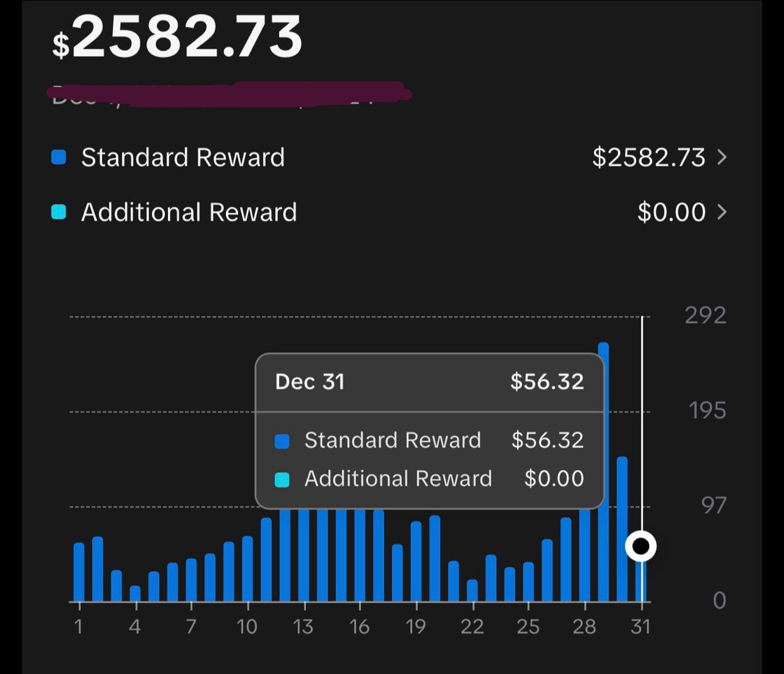The image size is (784, 674).
Task: Click the blue Standard Reward legend swatch
Action: 59,157
